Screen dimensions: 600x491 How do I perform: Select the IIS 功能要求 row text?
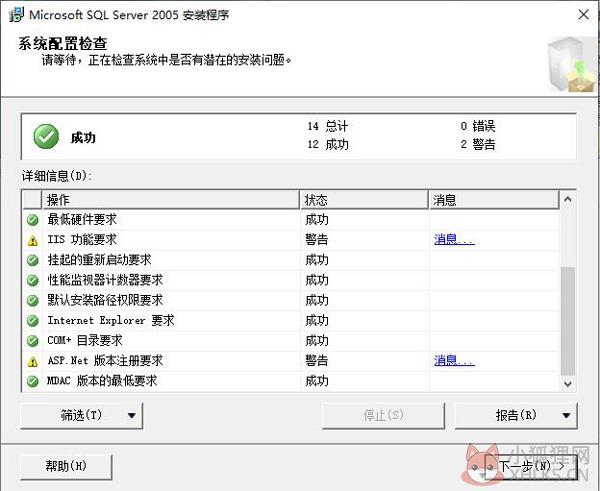tap(82, 240)
